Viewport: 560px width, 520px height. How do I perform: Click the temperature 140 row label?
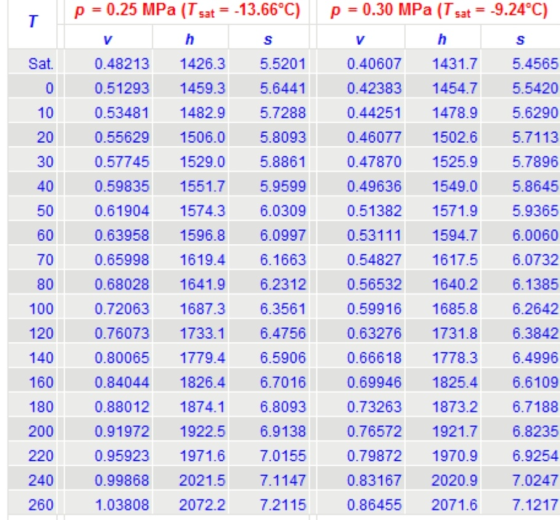click(x=41, y=358)
